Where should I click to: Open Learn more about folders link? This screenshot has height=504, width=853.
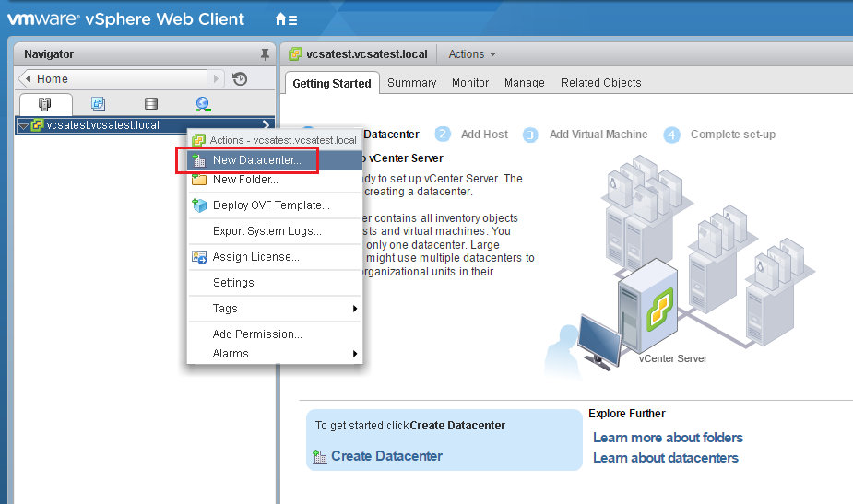coord(668,438)
